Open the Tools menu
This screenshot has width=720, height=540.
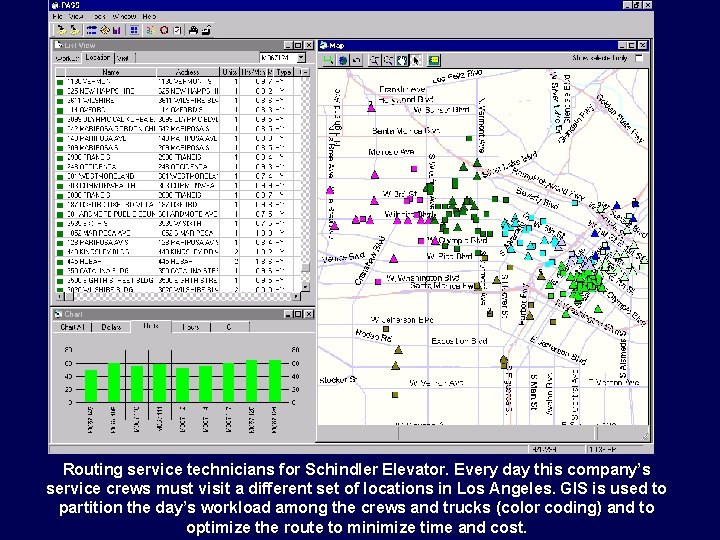(x=99, y=16)
